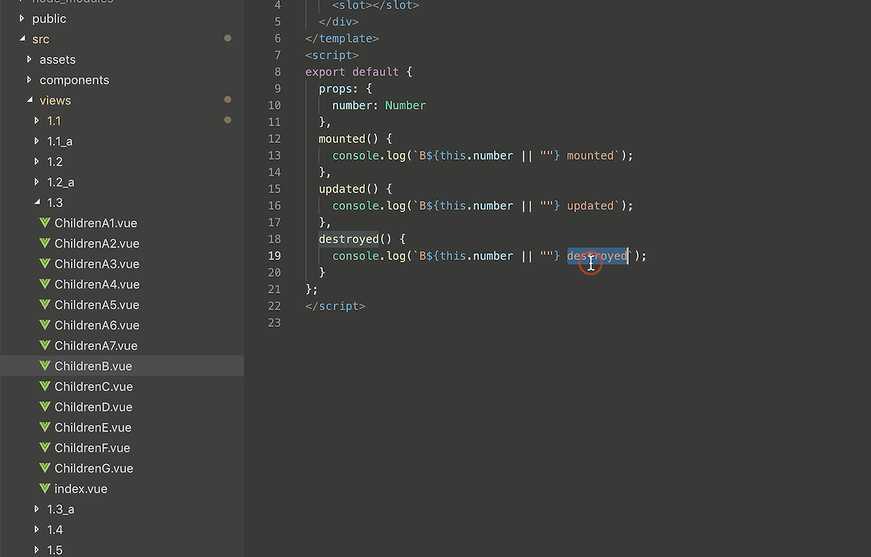Click the Vue icon beside ChildrenA1.vue
The image size is (871, 557).
[45, 223]
